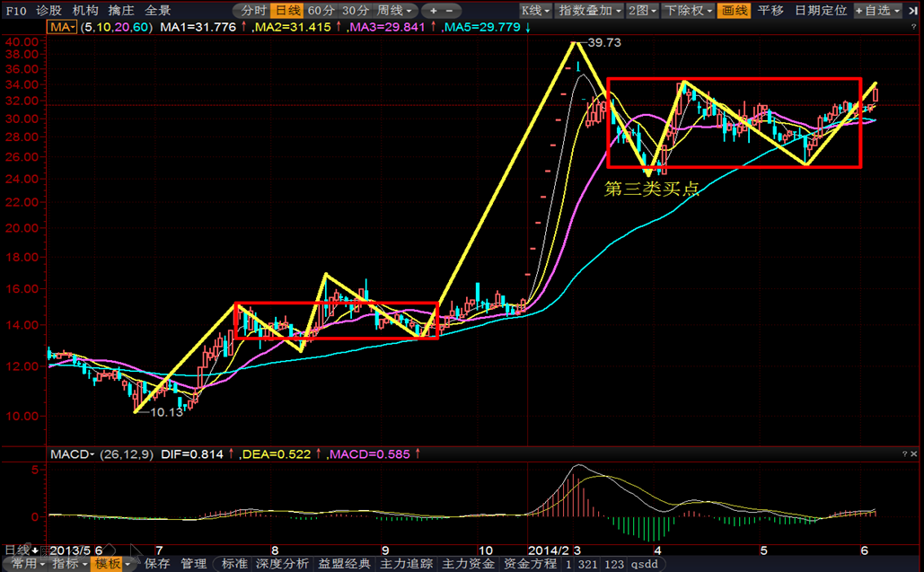Click the MACD=0.585 value
The height and width of the screenshot is (572, 924).
pos(369,454)
